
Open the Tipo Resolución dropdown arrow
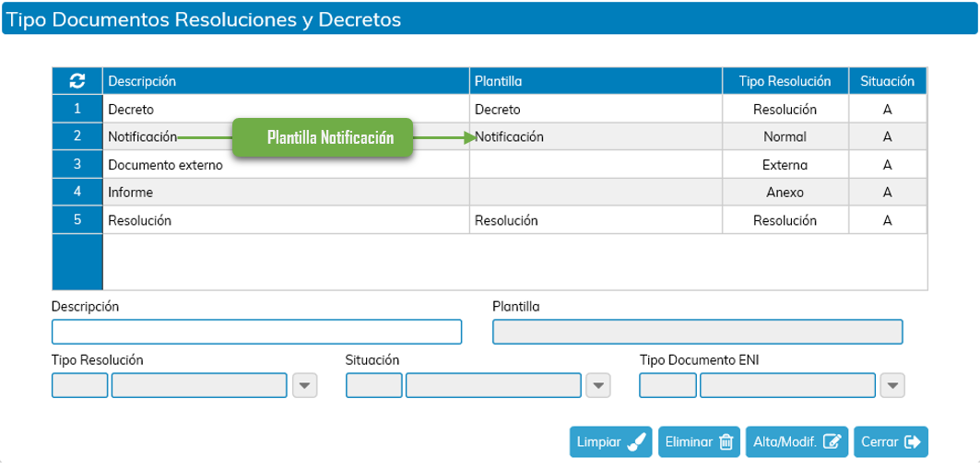[304, 385]
